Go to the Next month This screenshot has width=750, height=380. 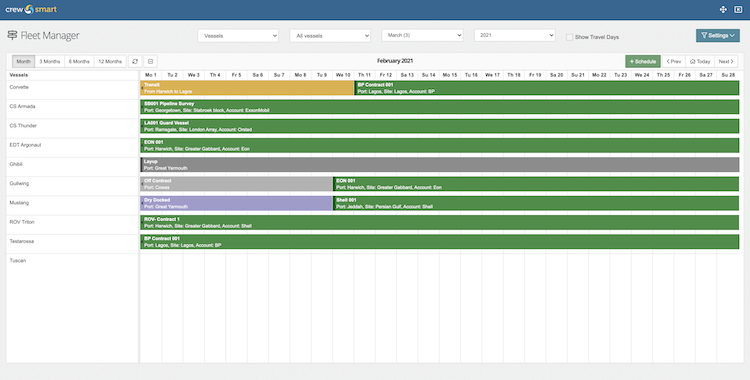[726, 61]
